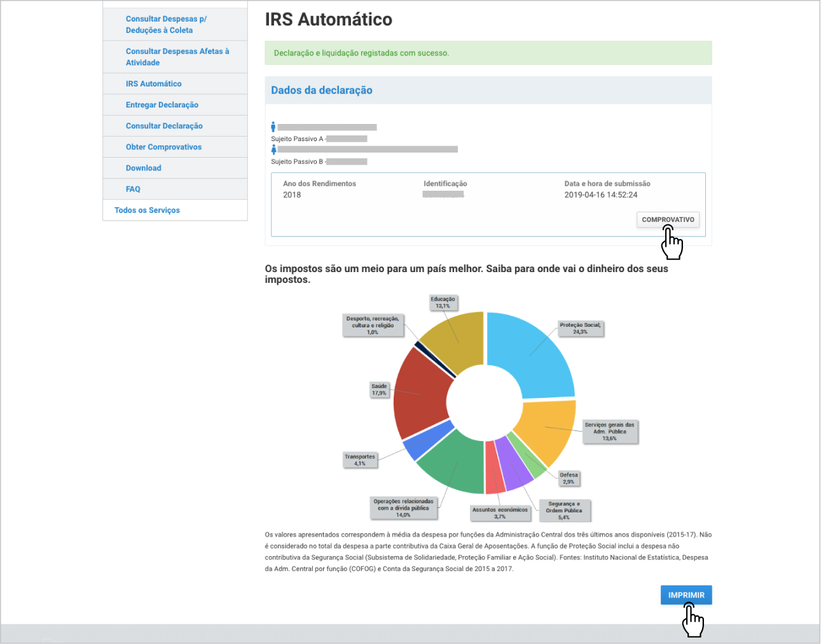Select Obter Comprovativos in sidebar
Viewport: 821px width, 644px height.
tap(163, 147)
